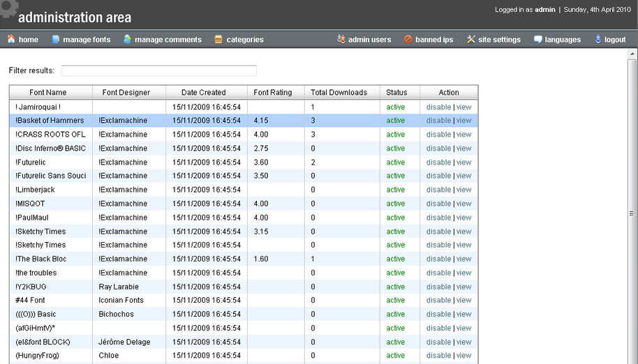This screenshot has width=638, height=364.
Task: Log out via logout menu item
Action: (x=615, y=40)
